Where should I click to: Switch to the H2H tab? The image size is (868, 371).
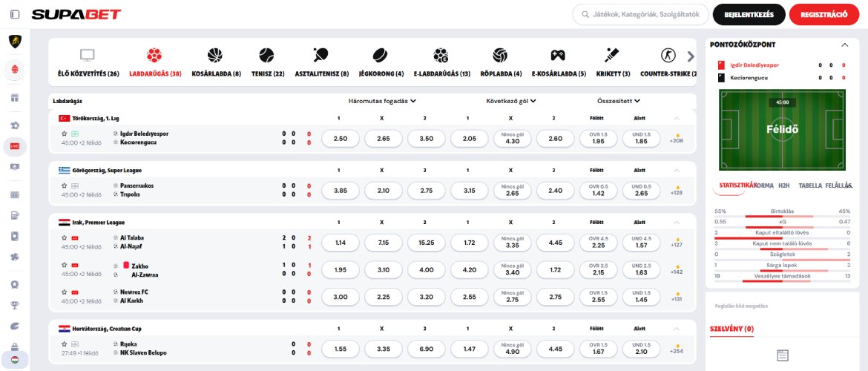click(x=783, y=185)
